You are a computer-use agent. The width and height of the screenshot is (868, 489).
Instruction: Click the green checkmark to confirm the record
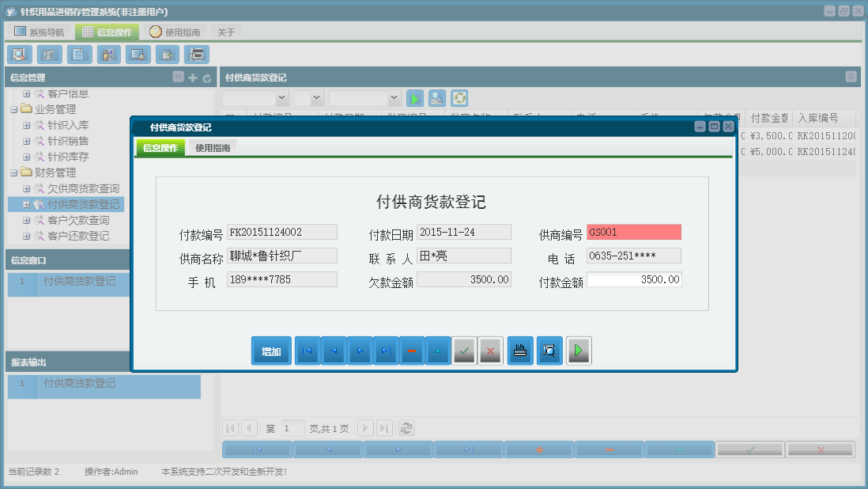coord(465,350)
